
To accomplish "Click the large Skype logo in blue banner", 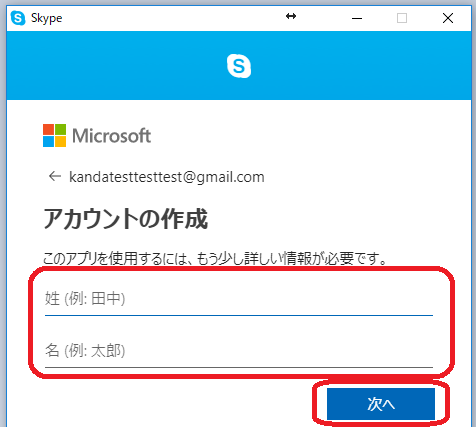I will click(239, 66).
